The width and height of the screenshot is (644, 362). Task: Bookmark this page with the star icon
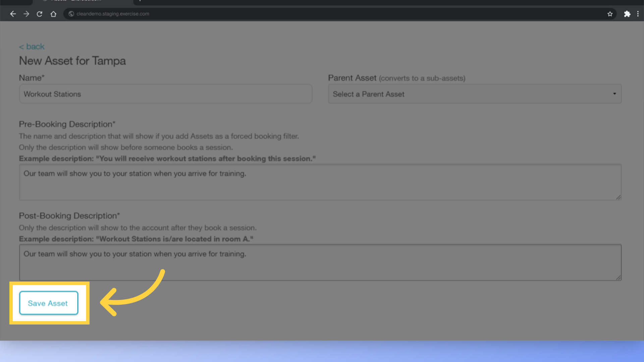610,14
